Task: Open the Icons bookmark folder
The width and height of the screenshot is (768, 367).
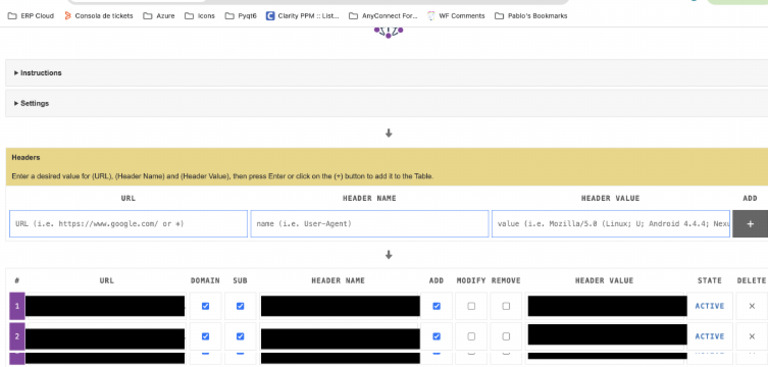Action: click(x=200, y=16)
